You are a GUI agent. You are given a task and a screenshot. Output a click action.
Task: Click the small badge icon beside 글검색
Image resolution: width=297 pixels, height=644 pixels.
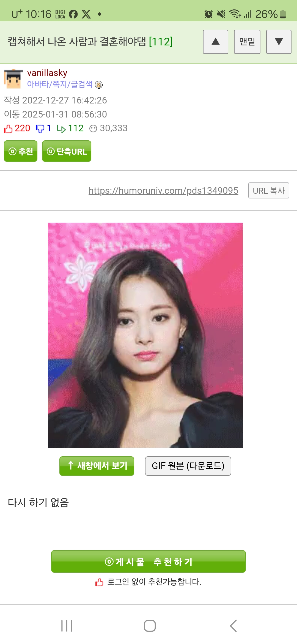pos(99,85)
